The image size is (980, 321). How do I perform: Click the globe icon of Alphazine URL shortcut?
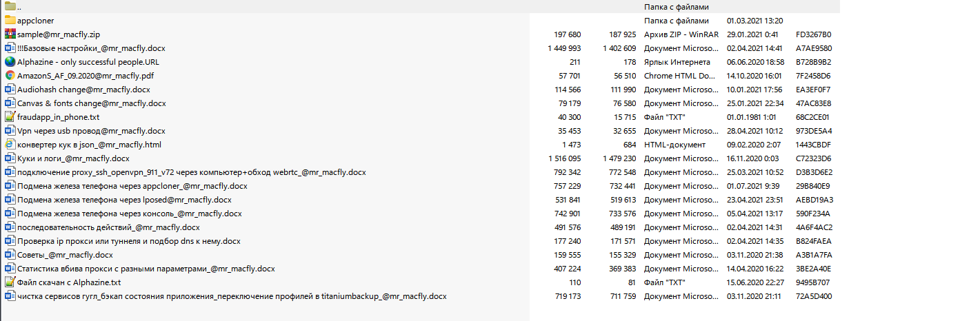(x=10, y=62)
